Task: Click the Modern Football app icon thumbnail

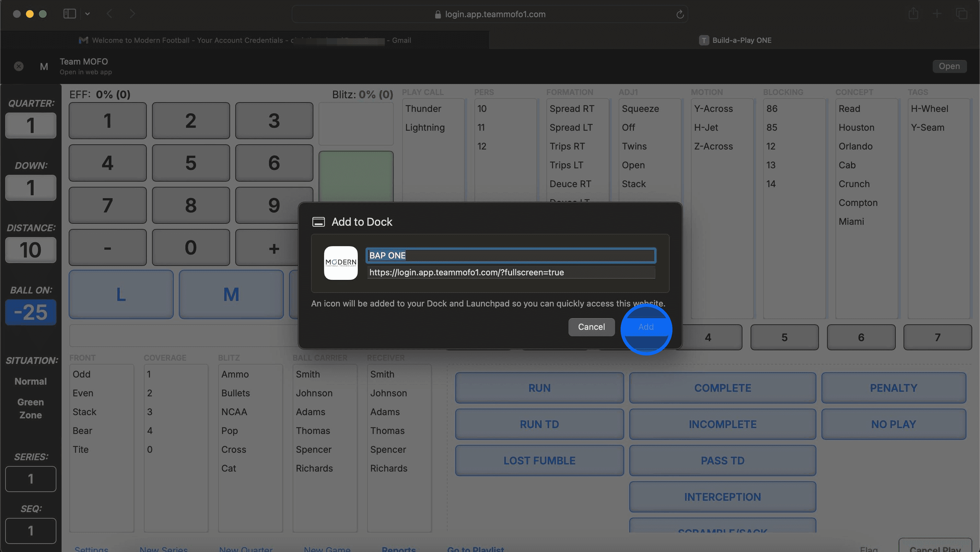Action: click(341, 263)
